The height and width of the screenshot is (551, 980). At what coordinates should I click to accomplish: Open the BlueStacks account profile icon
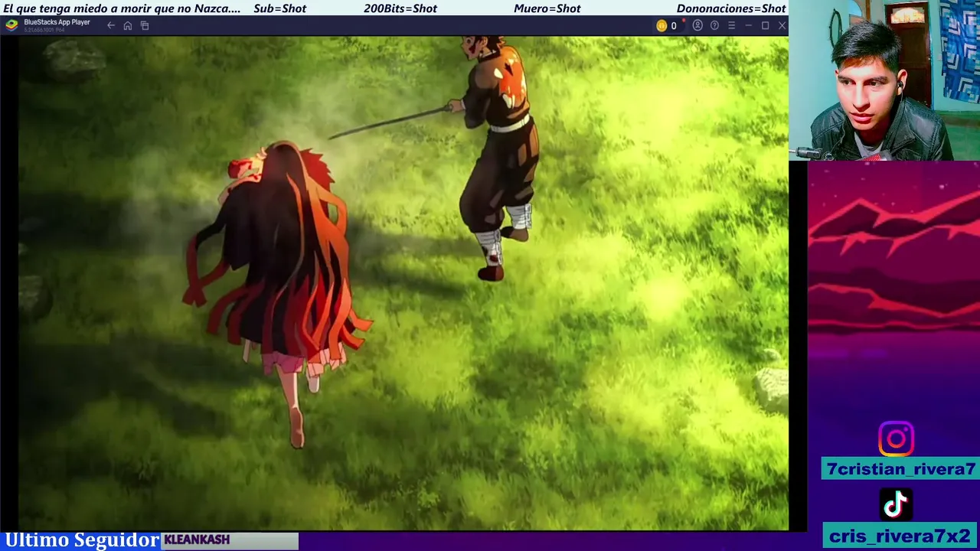697,25
